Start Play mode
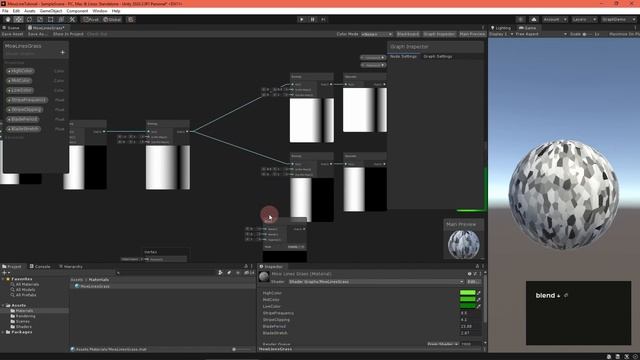 (302, 19)
